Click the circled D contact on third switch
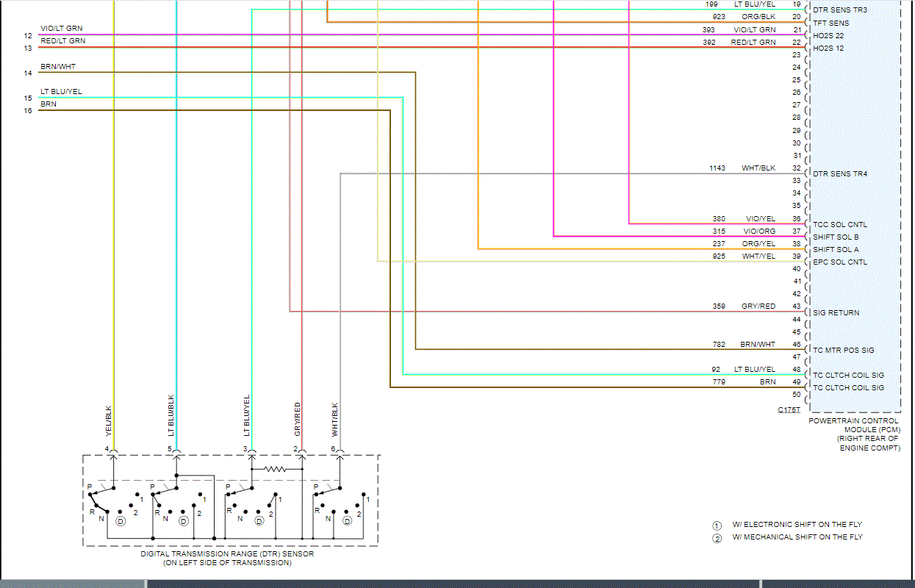The image size is (915, 588). click(x=258, y=521)
